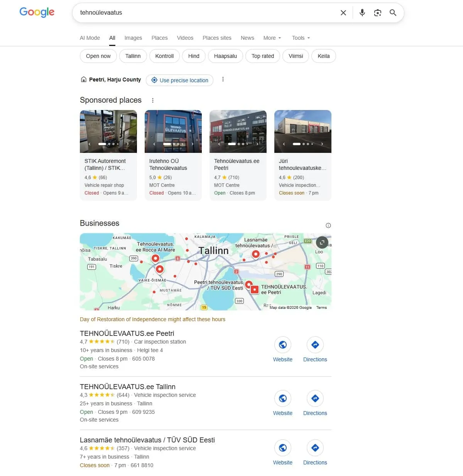Switch to Places tab
This screenshot has width=463, height=476.
(160, 38)
